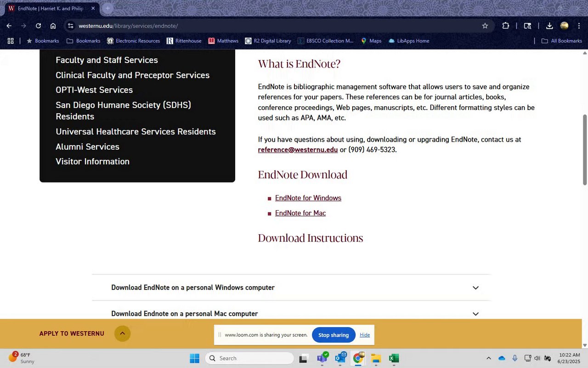Open Clinical Faculty and Preceptor Services

[x=132, y=75]
